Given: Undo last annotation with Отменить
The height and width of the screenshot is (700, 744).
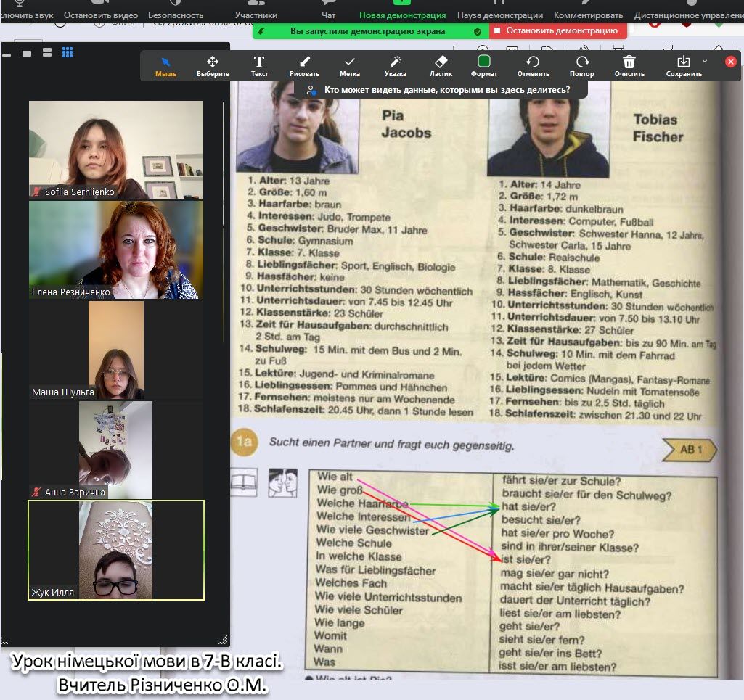Looking at the screenshot, I should [533, 66].
